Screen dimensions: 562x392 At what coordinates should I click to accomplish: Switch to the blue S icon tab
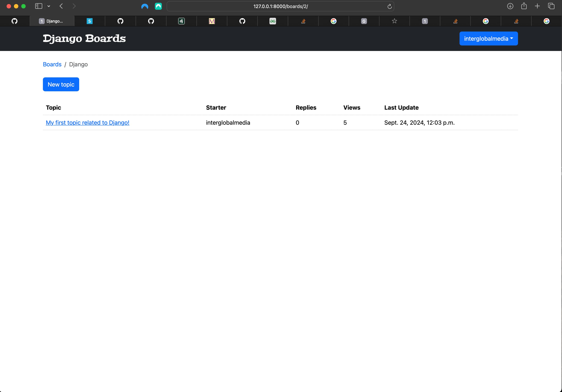[90, 21]
